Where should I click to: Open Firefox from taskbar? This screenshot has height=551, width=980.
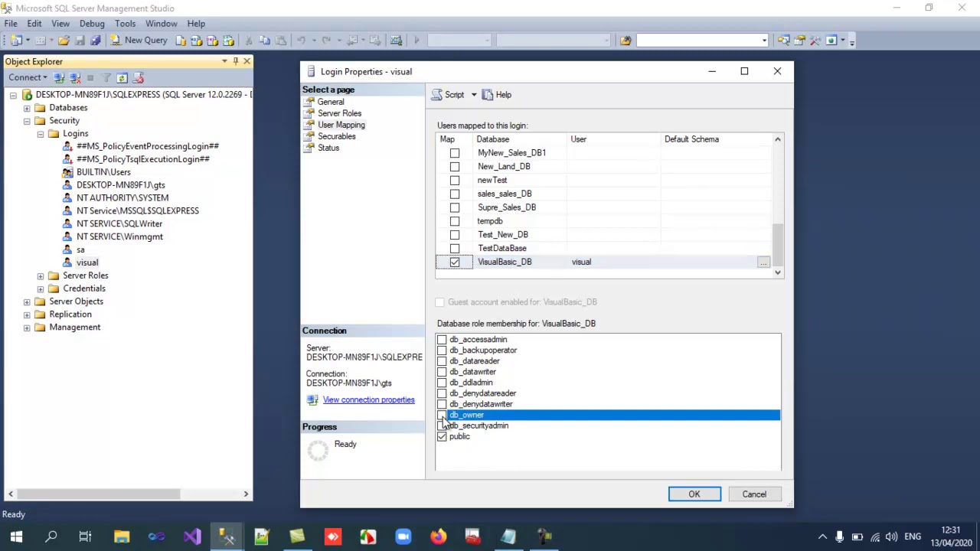(438, 536)
